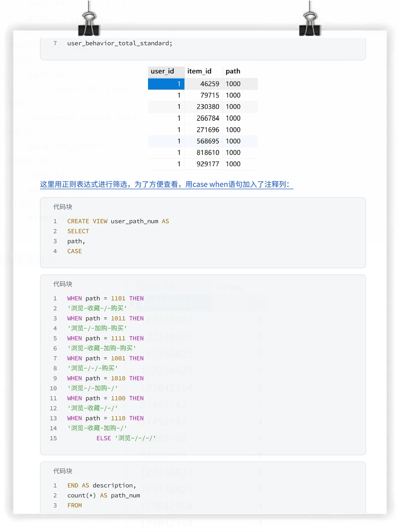This screenshot has height=532, width=399.
Task: Select the CREATE VIEW user_path_num line
Action: [x=118, y=221]
